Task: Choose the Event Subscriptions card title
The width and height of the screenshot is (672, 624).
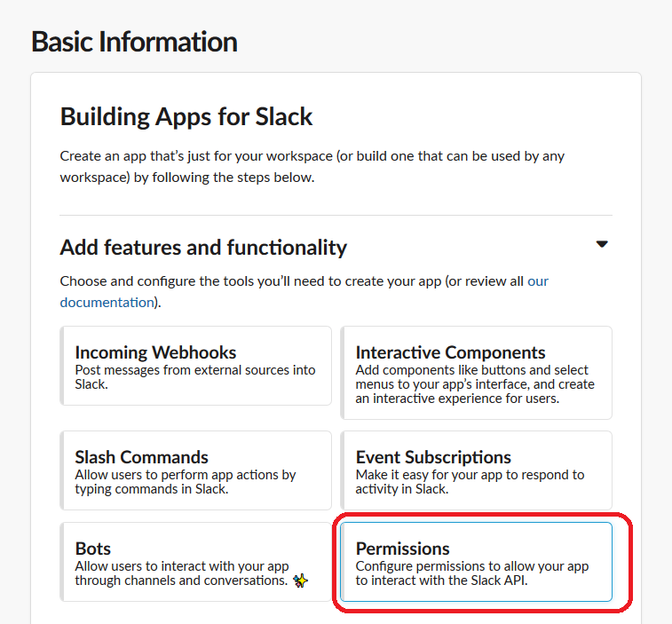Action: 433,457
